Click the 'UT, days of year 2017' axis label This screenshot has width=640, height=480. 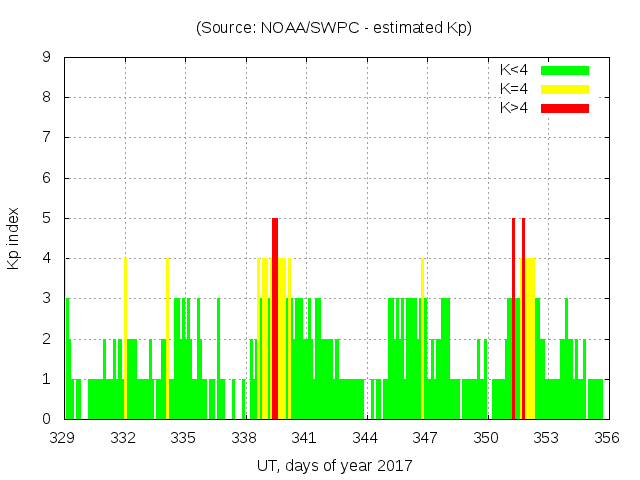[x=334, y=465]
